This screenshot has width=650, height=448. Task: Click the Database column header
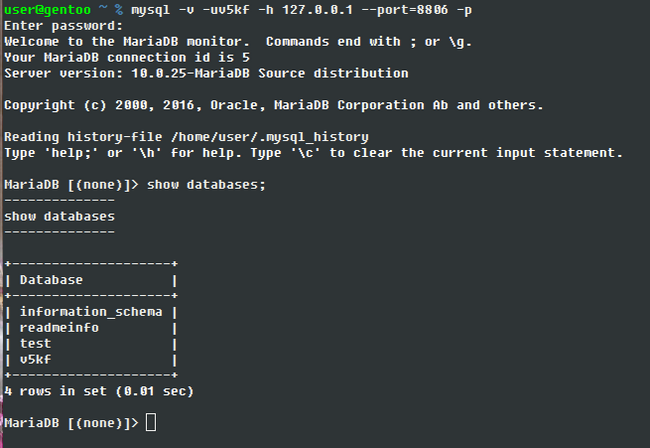click(x=51, y=280)
